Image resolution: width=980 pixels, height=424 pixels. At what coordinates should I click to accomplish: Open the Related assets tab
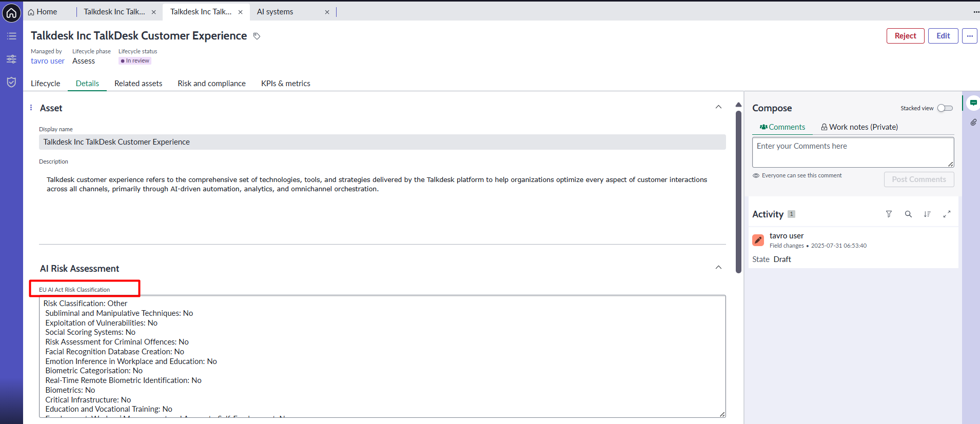coord(139,84)
